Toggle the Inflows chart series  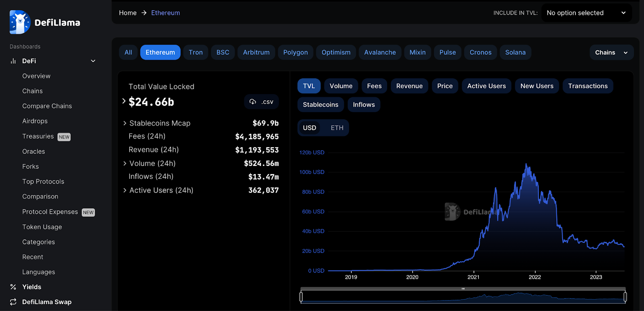[x=364, y=104]
